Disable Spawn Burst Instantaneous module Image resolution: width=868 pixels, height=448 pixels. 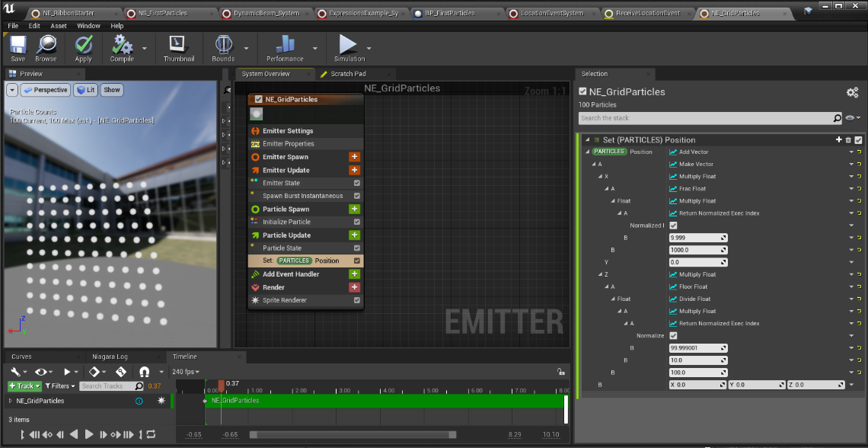coord(357,196)
